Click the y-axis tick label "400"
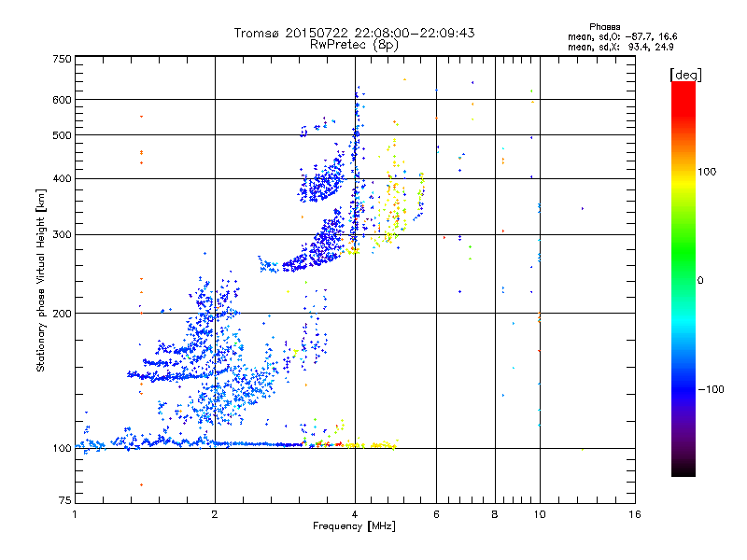 [62, 178]
